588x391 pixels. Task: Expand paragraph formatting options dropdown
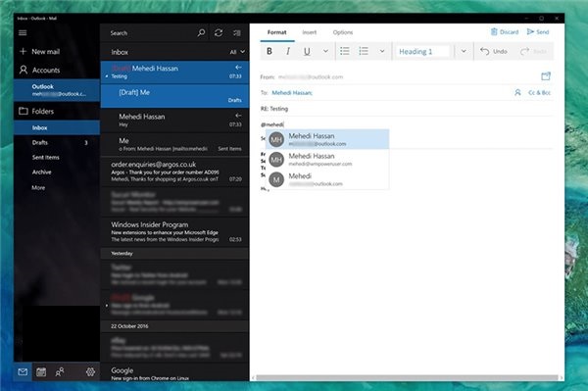382,51
